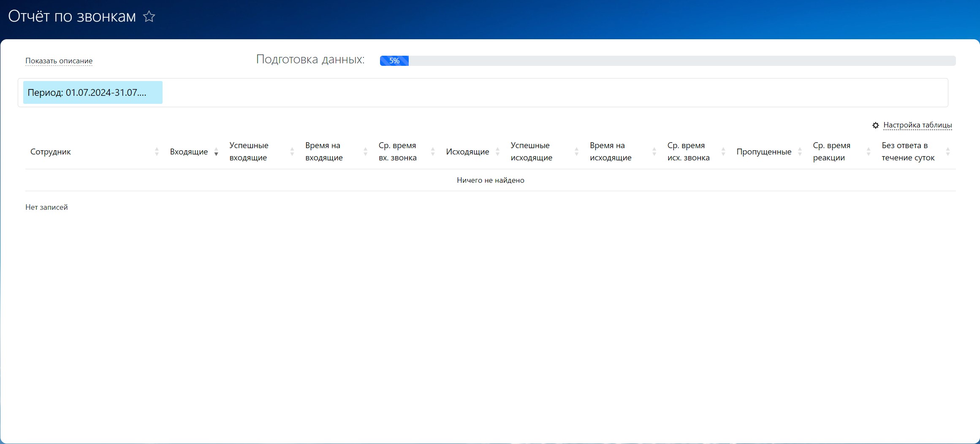Click the Пропущенные column sort arrows
This screenshot has width=980, height=444.
(x=800, y=152)
